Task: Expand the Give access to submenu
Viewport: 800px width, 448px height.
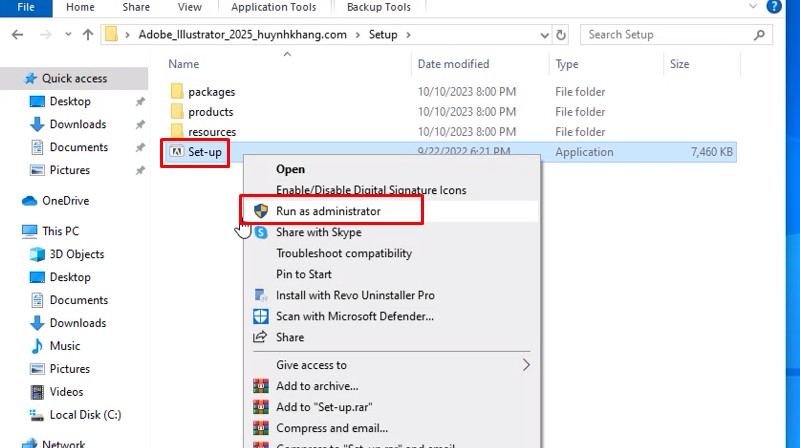Action: [x=526, y=365]
